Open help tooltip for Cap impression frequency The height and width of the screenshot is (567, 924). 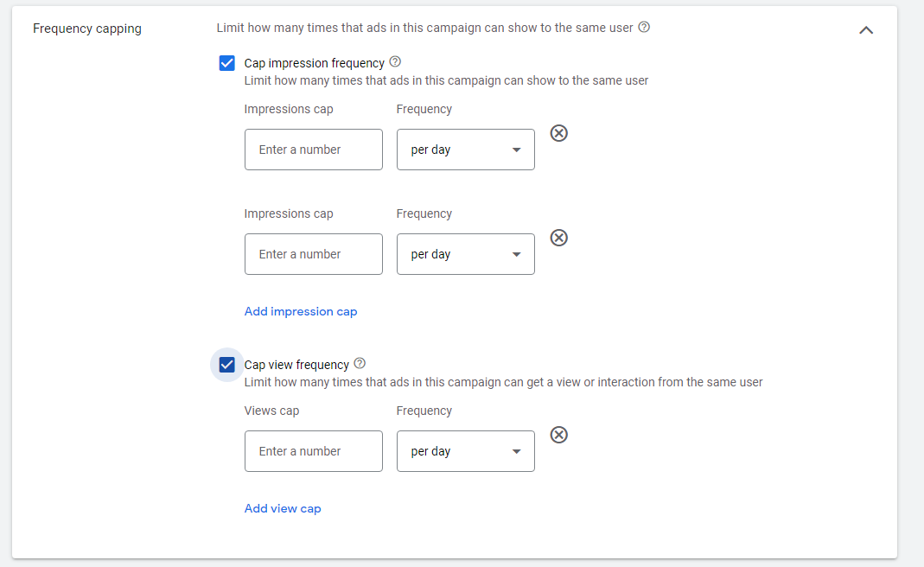point(395,62)
